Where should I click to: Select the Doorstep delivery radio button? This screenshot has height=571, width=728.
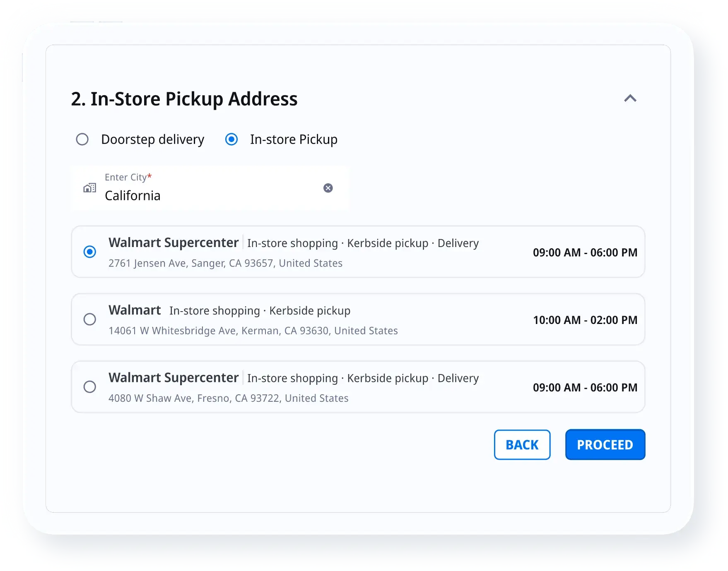pyautogui.click(x=82, y=139)
